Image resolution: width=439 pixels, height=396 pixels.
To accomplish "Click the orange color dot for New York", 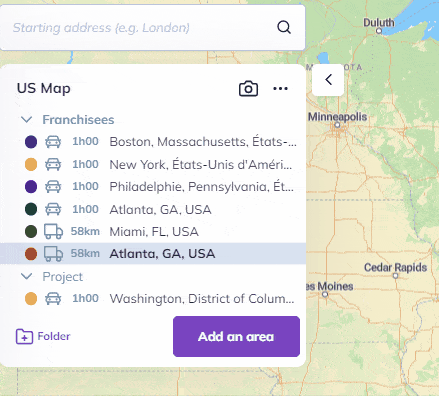I will coord(31,164).
